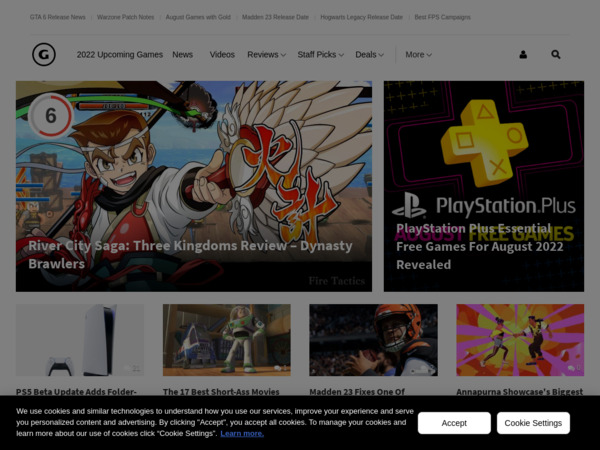Click the Annapurna Showcase colorful thumbnail

(520, 340)
